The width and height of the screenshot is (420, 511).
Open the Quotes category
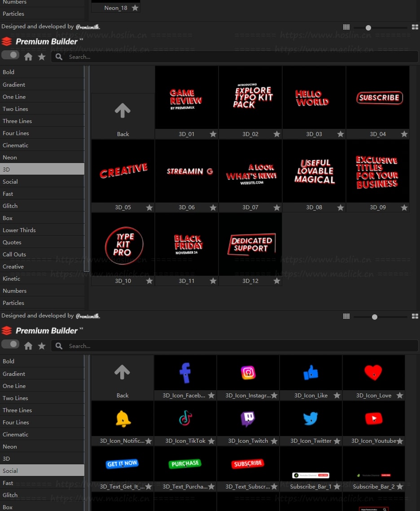coord(42,242)
